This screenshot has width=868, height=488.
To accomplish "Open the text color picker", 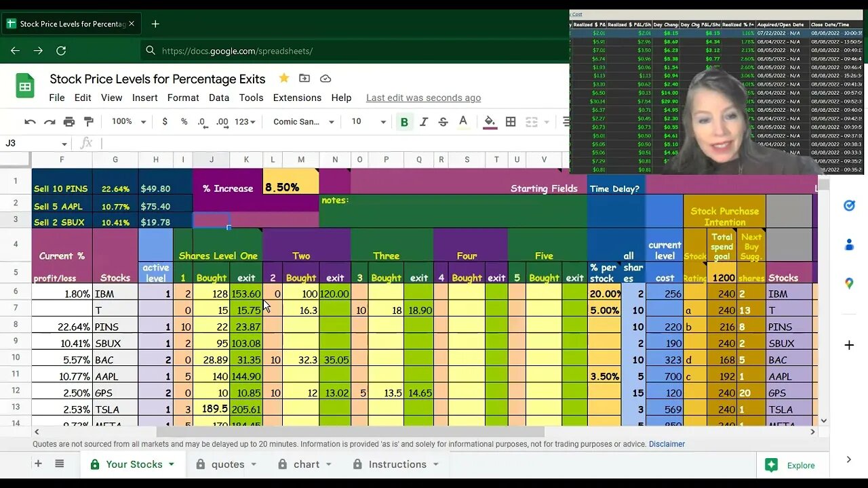I will click(463, 122).
